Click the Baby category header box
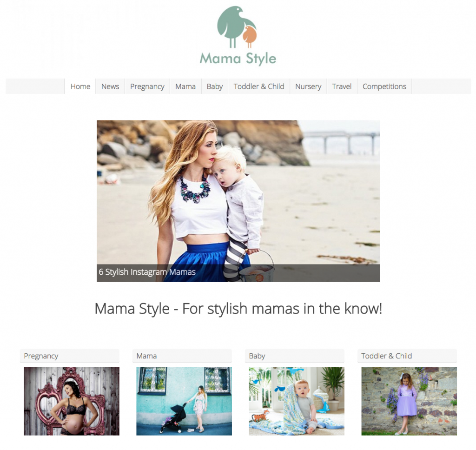Viewport: 476px width, 450px height. (295, 356)
